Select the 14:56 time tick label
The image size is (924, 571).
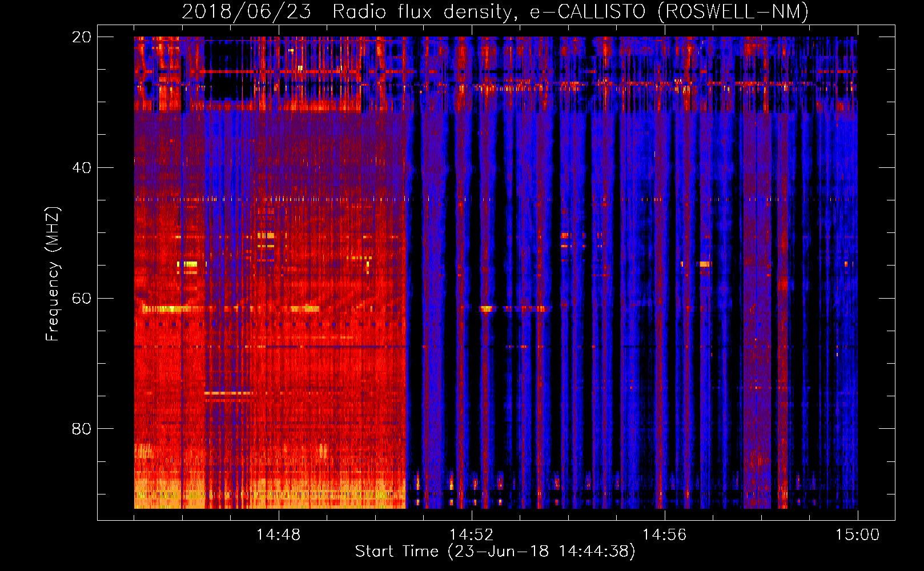[x=664, y=534]
